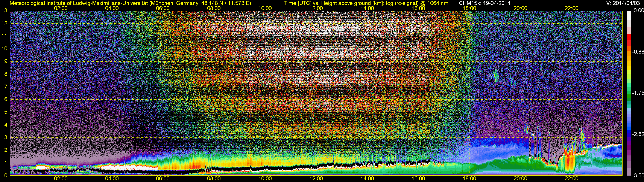Click the -3.50 color scale value
This screenshot has width=644, height=182.
point(638,176)
